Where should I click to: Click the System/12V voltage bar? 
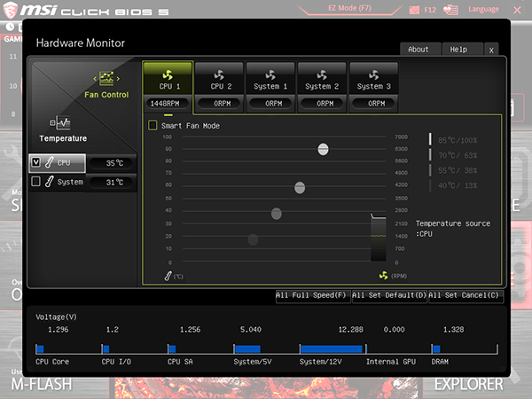point(331,348)
